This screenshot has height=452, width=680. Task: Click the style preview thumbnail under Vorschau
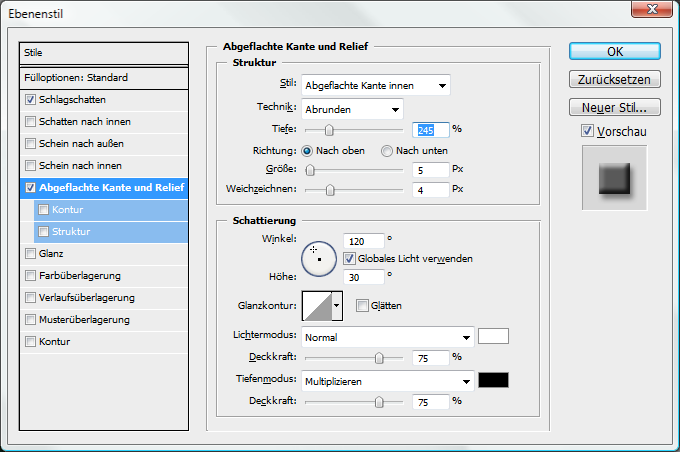click(615, 178)
